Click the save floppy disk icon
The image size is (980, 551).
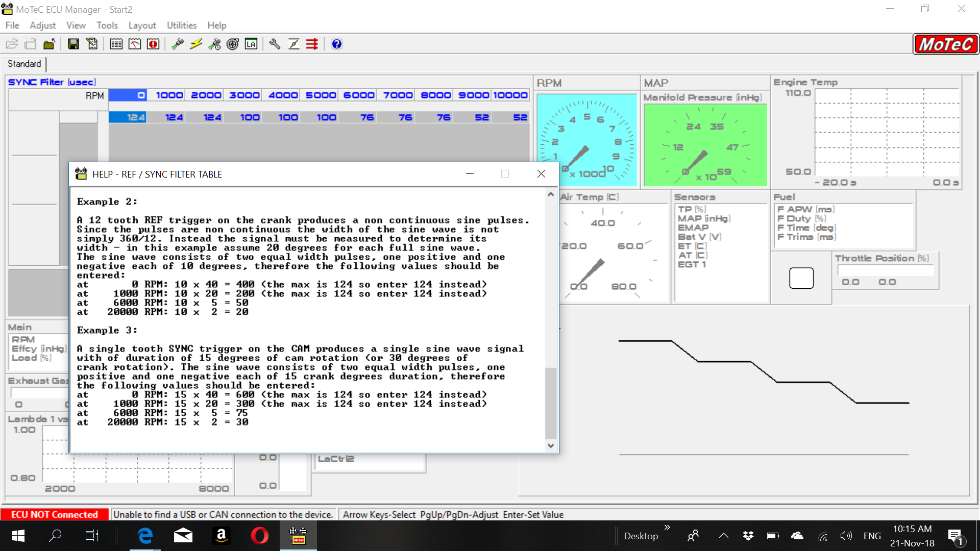pos(73,44)
